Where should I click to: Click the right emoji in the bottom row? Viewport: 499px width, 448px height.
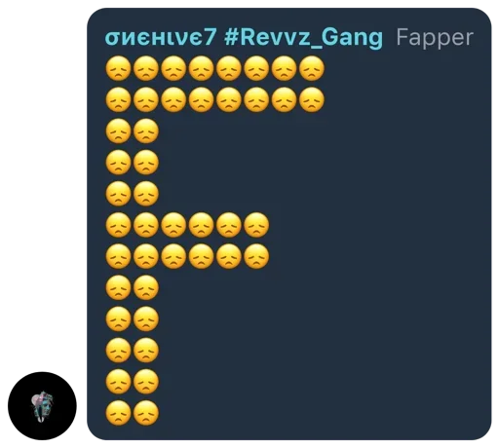tap(146, 413)
